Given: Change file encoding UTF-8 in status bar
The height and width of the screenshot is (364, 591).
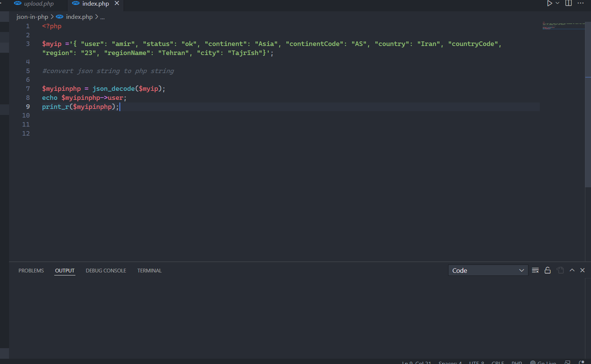Looking at the screenshot, I should [x=476, y=362].
